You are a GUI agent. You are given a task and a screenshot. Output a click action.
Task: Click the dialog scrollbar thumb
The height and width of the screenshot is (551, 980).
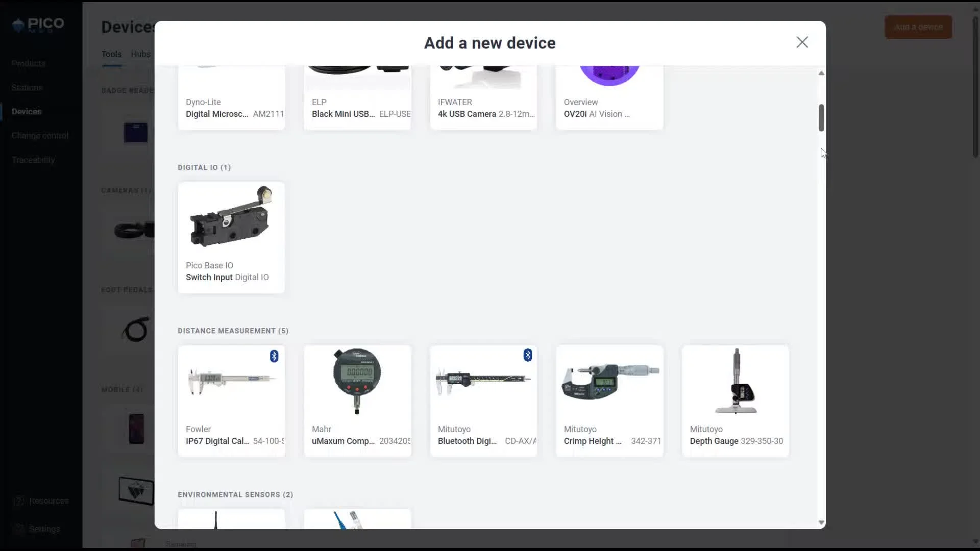[x=821, y=118]
